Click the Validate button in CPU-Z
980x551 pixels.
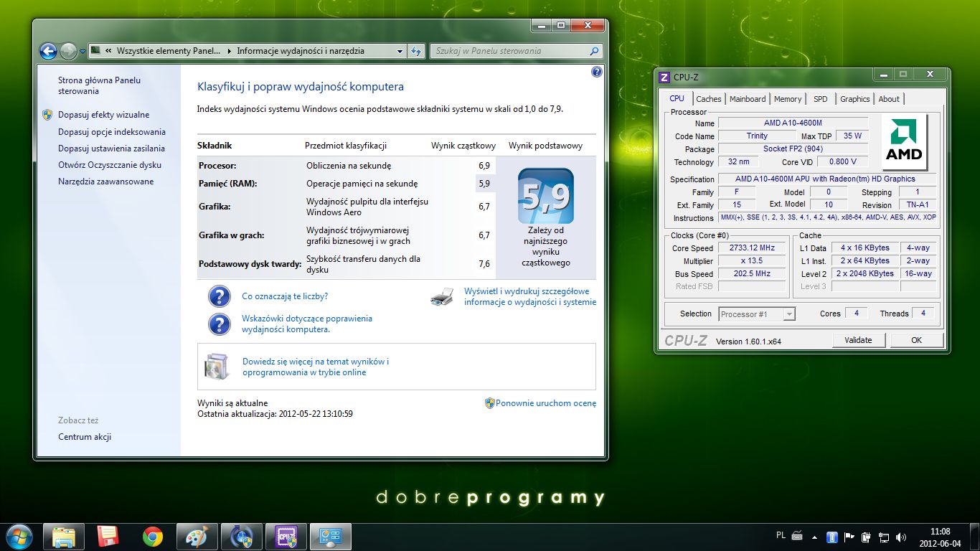coord(858,339)
